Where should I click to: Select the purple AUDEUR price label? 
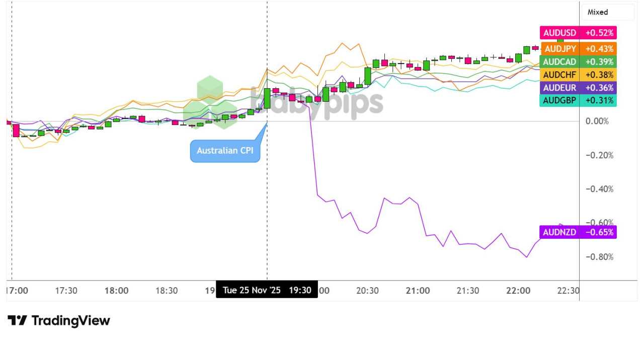(578, 89)
